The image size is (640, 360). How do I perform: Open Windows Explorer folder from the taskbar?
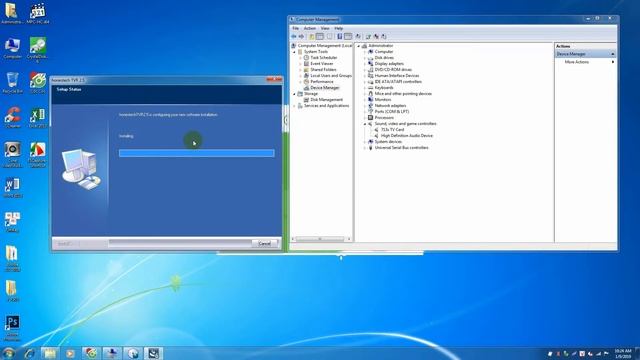click(x=50, y=353)
